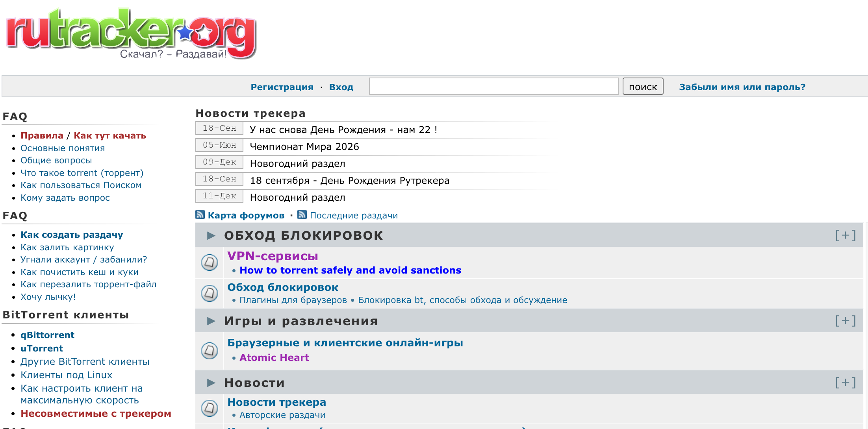Open Что такое torrent (торрент) link

point(82,173)
